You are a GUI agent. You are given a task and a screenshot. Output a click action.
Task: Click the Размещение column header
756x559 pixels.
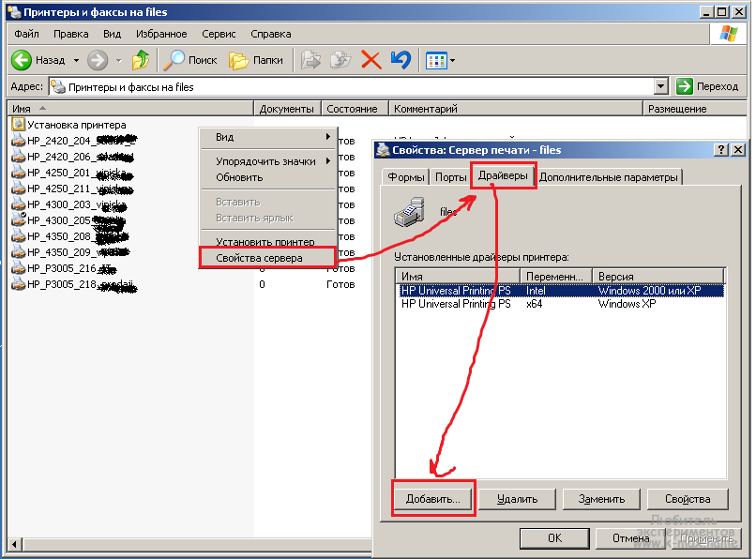694,109
